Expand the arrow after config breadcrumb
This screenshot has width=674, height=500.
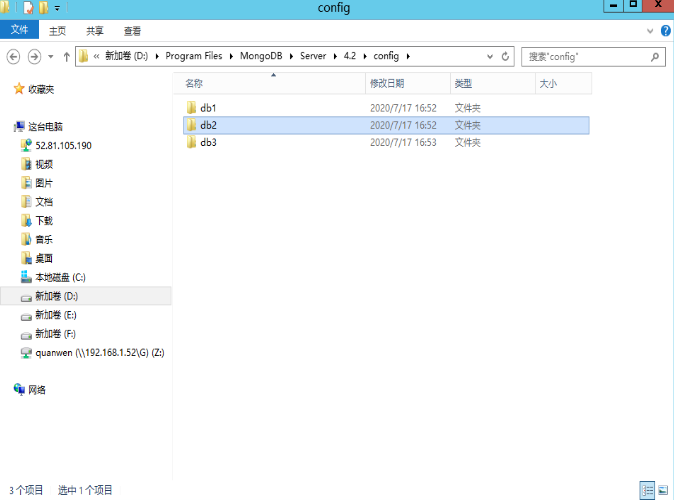click(x=408, y=56)
